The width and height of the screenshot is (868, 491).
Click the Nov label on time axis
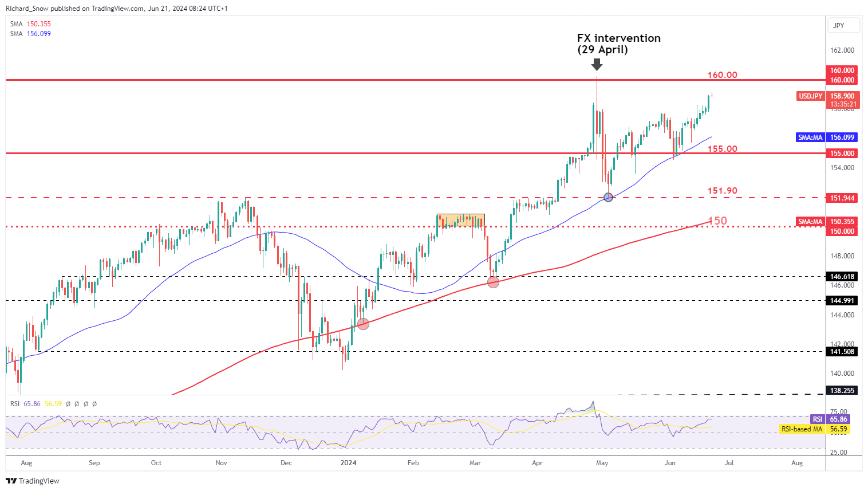click(x=222, y=463)
